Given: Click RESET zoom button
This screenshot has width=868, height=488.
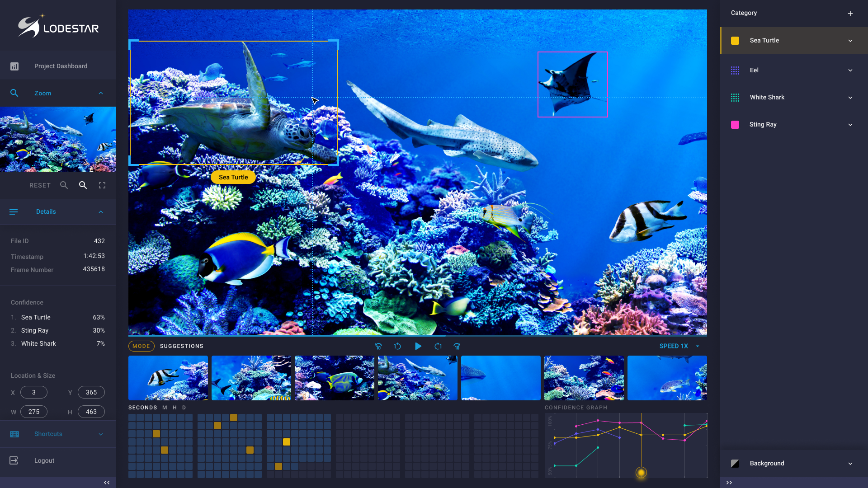Looking at the screenshot, I should coord(40,186).
